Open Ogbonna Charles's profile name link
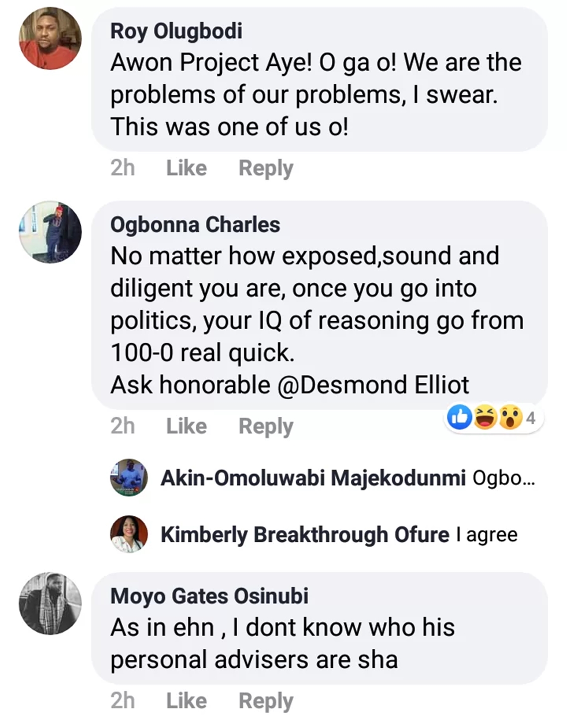 click(195, 225)
